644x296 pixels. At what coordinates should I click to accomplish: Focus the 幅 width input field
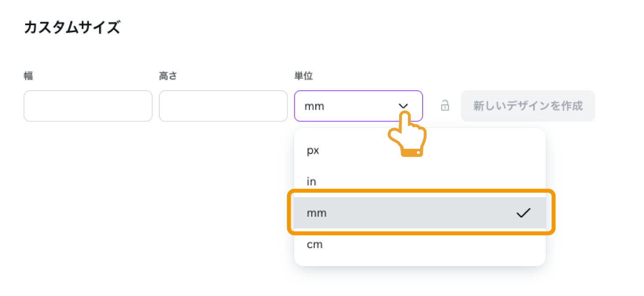point(88,106)
